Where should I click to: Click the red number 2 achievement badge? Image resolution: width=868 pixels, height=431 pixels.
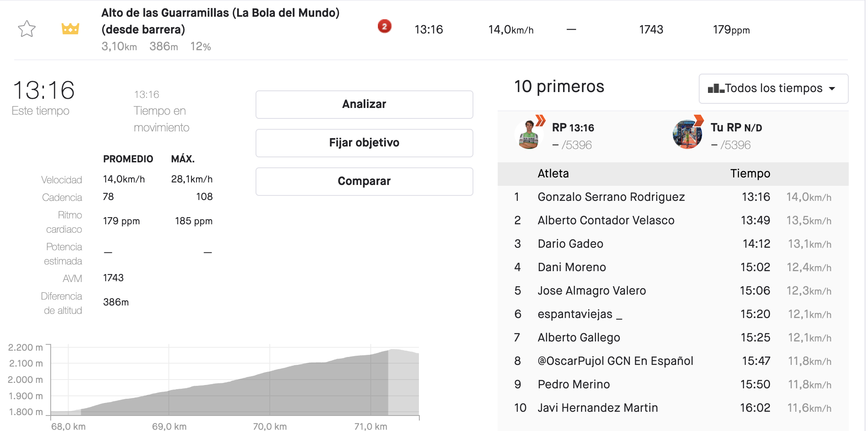pos(384,26)
